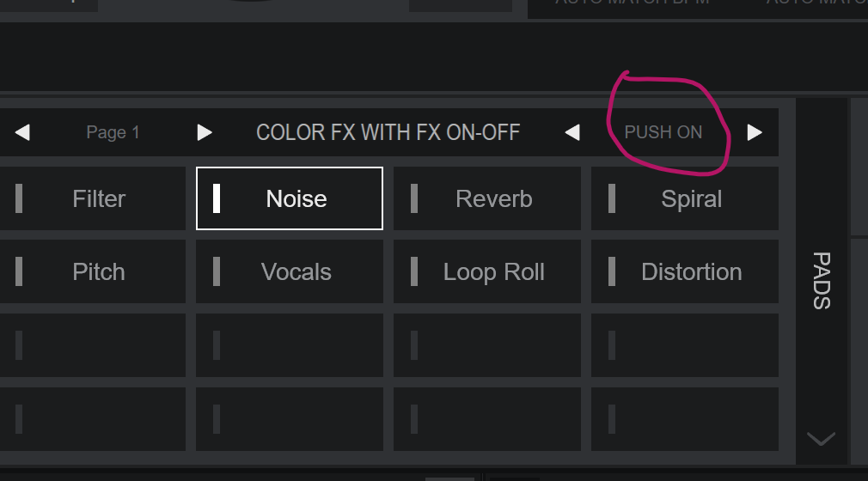Click the previous page left arrow
This screenshot has width=868, height=481.
tap(22, 132)
